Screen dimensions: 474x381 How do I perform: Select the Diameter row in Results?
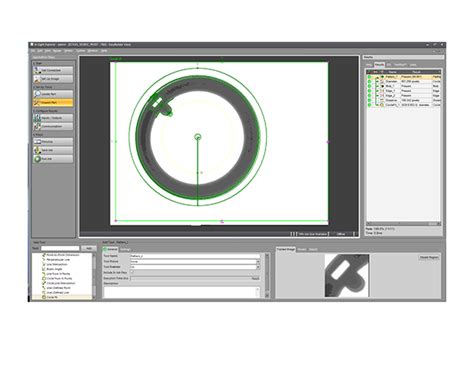point(404,81)
